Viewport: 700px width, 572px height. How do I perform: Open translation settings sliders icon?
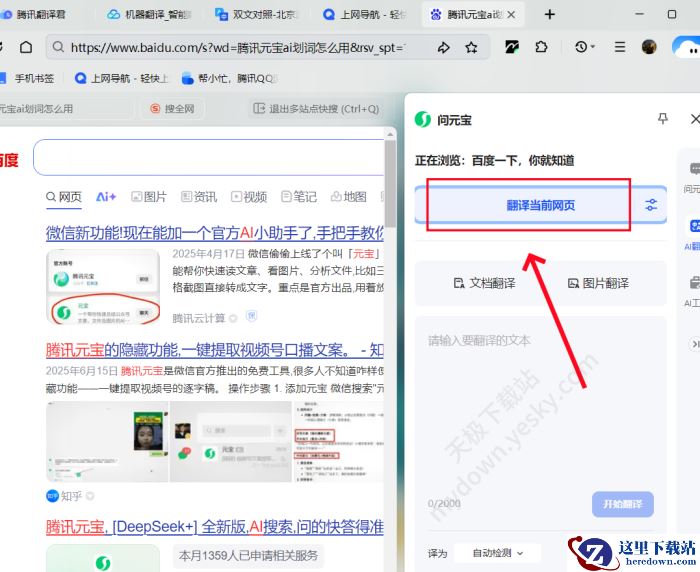tap(651, 205)
